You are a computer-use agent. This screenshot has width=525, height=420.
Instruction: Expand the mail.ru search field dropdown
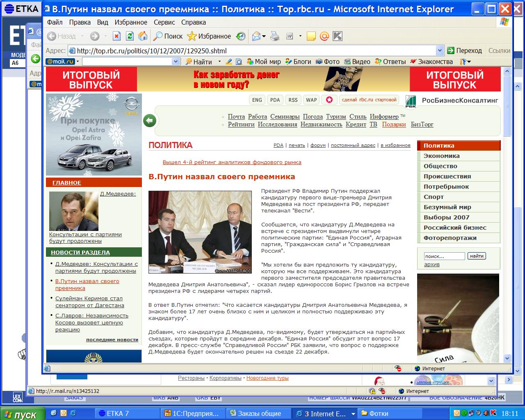176,62
